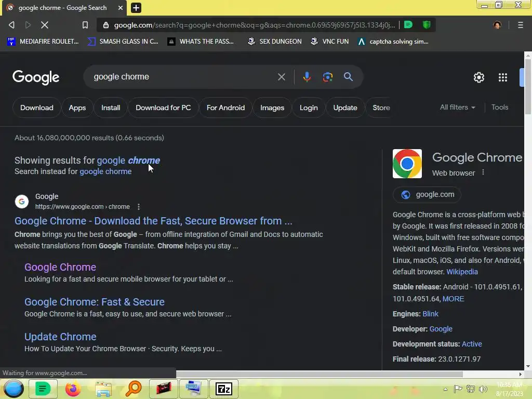Click the vertical page scrollbar

528,87
